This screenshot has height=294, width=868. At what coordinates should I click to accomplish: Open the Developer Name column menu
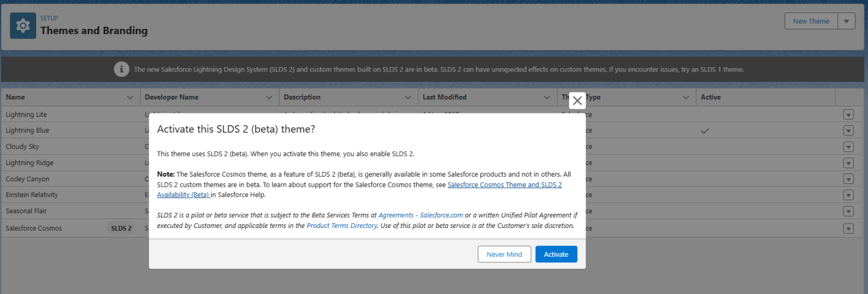269,97
